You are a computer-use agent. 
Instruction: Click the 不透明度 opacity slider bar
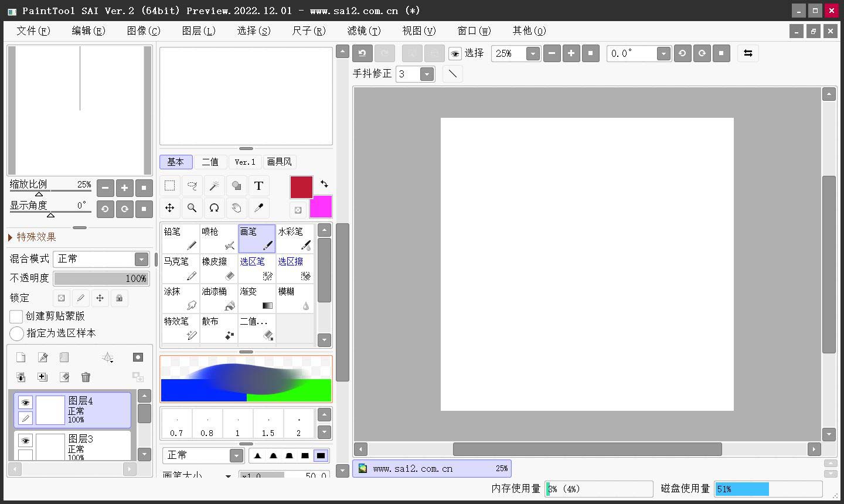(x=101, y=278)
